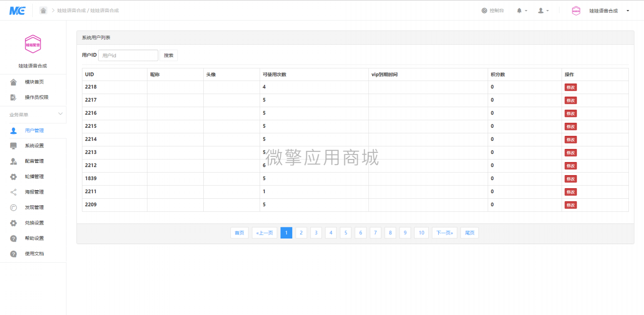Image resolution: width=644 pixels, height=315 pixels.
Task: Click the vip到期时间 column header
Action: (x=428, y=74)
